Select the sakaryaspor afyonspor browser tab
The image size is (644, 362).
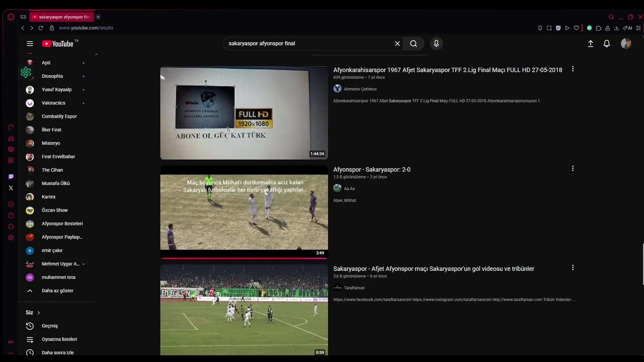61,17
